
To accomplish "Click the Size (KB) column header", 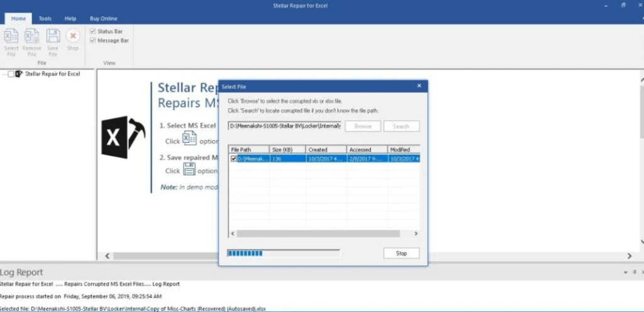I will coord(287,150).
